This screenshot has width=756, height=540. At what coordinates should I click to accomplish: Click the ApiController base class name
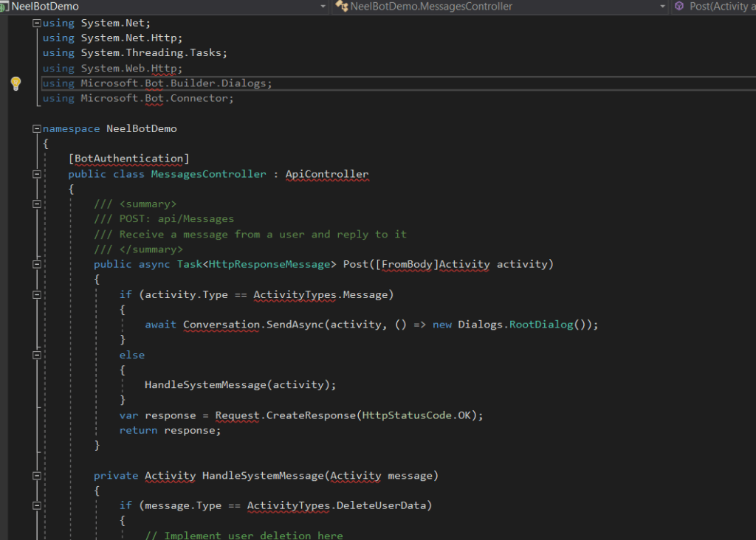327,174
